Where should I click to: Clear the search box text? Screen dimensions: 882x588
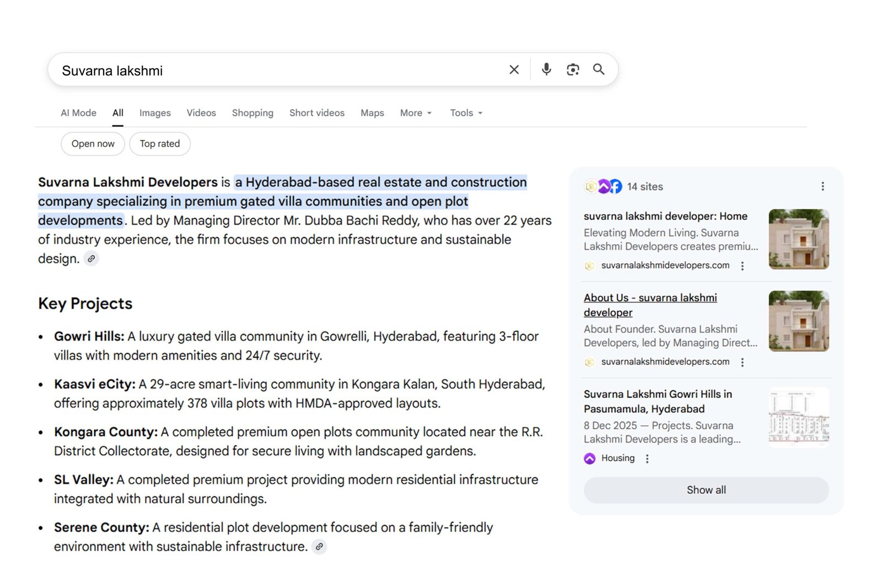[514, 70]
